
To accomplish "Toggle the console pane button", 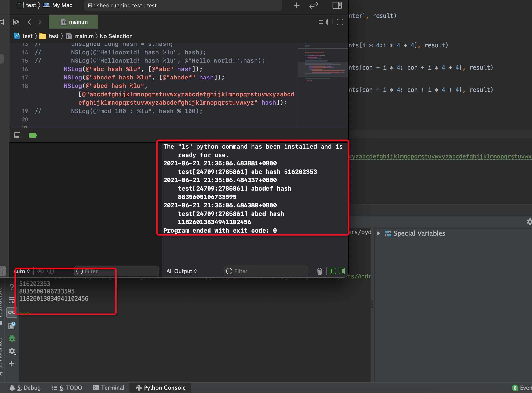I will pos(342,271).
